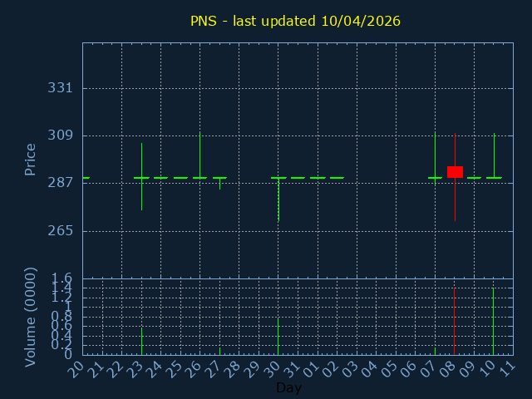532x399 pixels.
Task: Select the 331 price axis label
Action: pos(61,88)
